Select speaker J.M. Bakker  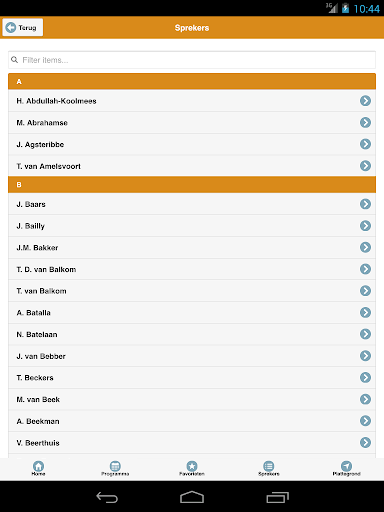(192, 248)
